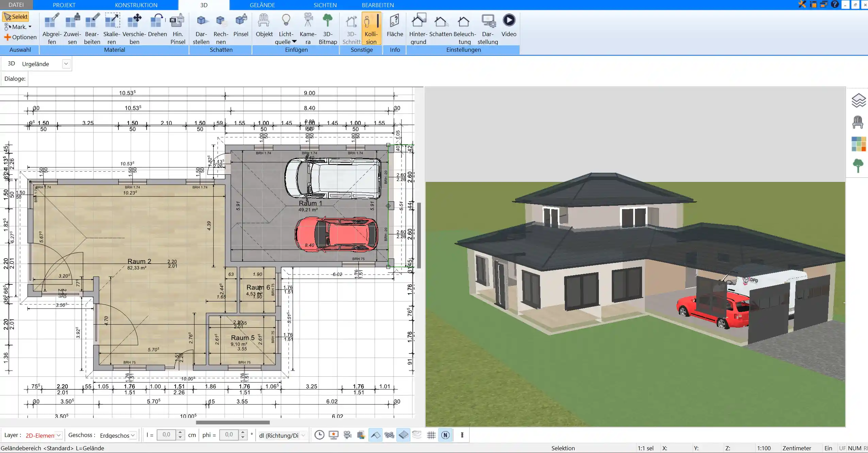868x453 pixels.
Task: Open the Urgelände view dropdown
Action: pos(66,64)
